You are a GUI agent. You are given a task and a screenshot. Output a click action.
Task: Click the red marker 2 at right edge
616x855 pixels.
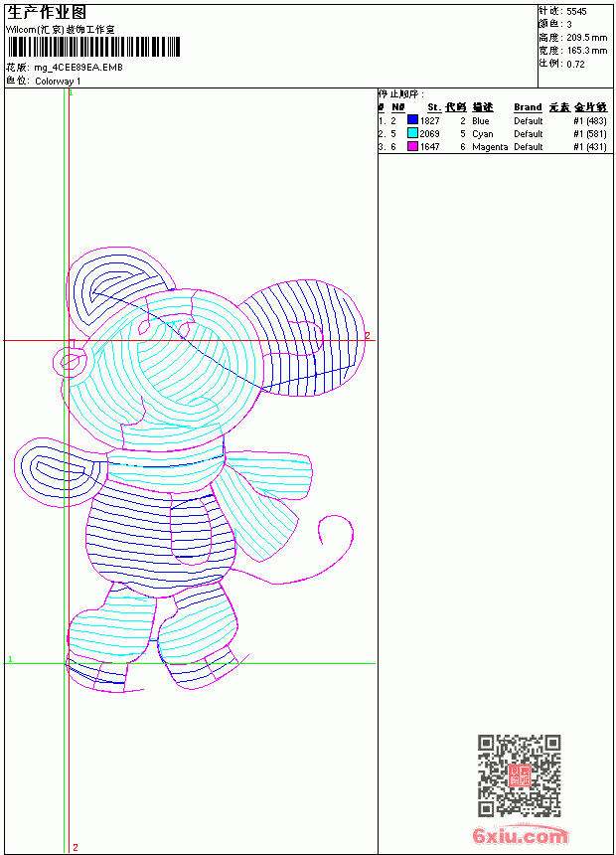(x=368, y=335)
